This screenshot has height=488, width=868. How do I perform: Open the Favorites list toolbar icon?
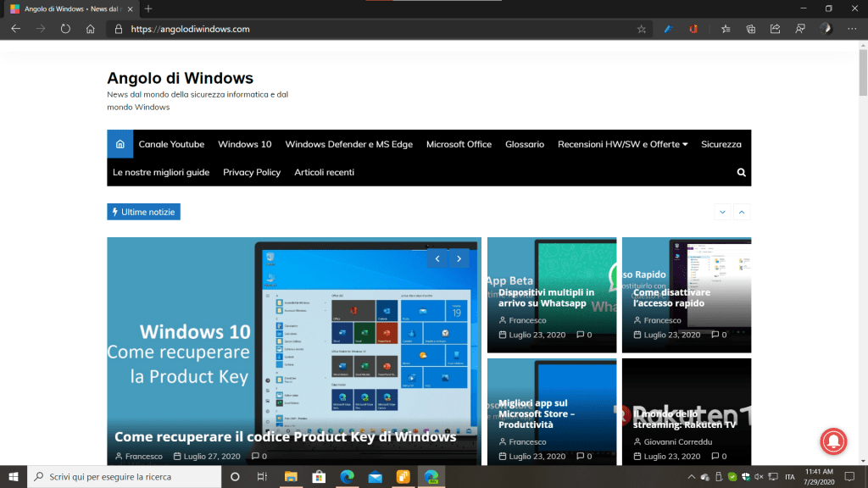(726, 29)
